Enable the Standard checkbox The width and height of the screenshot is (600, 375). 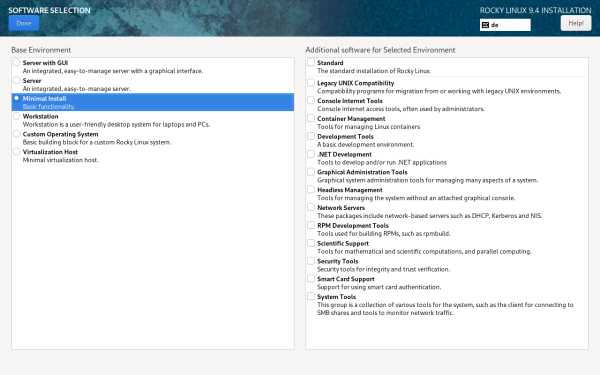coord(311,62)
